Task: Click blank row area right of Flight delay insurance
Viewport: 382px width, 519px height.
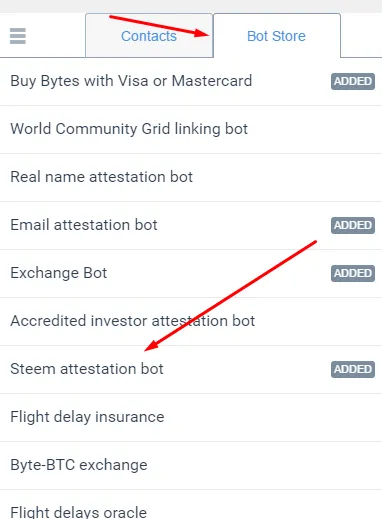Action: coord(273,417)
